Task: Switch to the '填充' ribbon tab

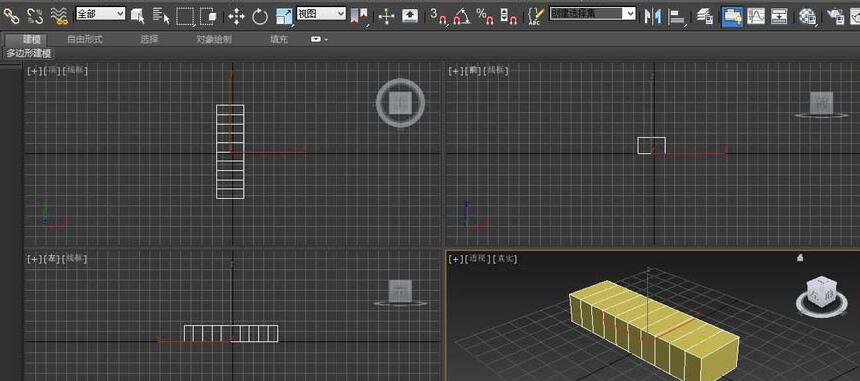Action: click(x=279, y=39)
